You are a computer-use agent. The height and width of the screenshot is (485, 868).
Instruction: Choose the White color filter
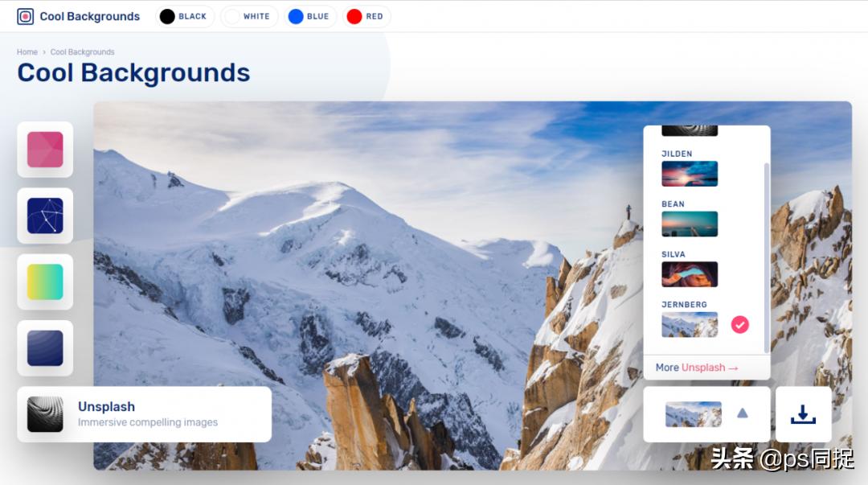(249, 17)
